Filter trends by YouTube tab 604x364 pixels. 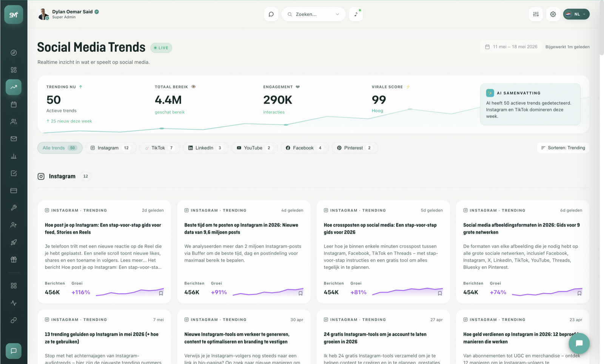(x=254, y=148)
